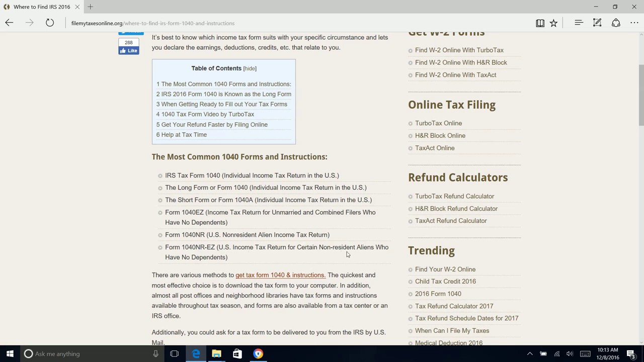Go back with the browser back arrow

pyautogui.click(x=9, y=23)
